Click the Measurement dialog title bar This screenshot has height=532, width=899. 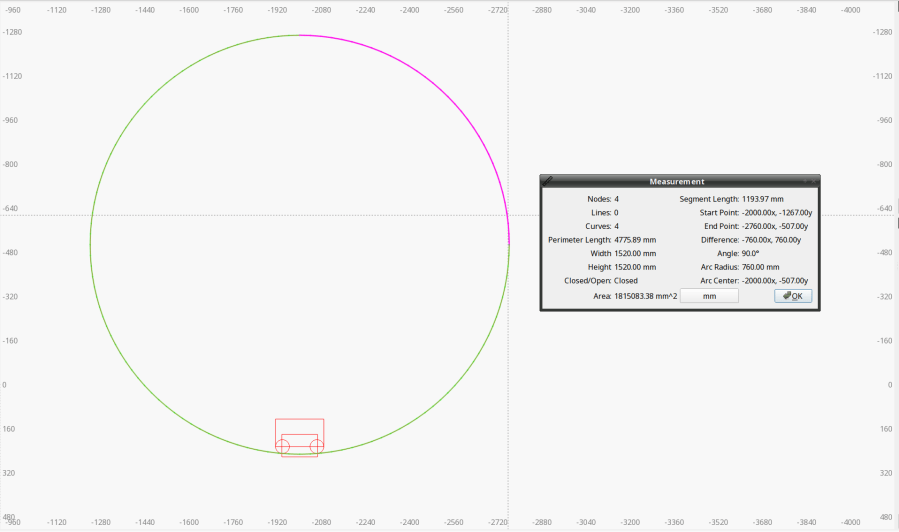677,181
